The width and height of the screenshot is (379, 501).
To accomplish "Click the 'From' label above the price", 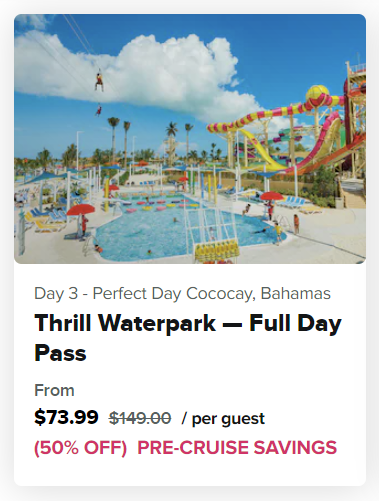I will pyautogui.click(x=54, y=390).
